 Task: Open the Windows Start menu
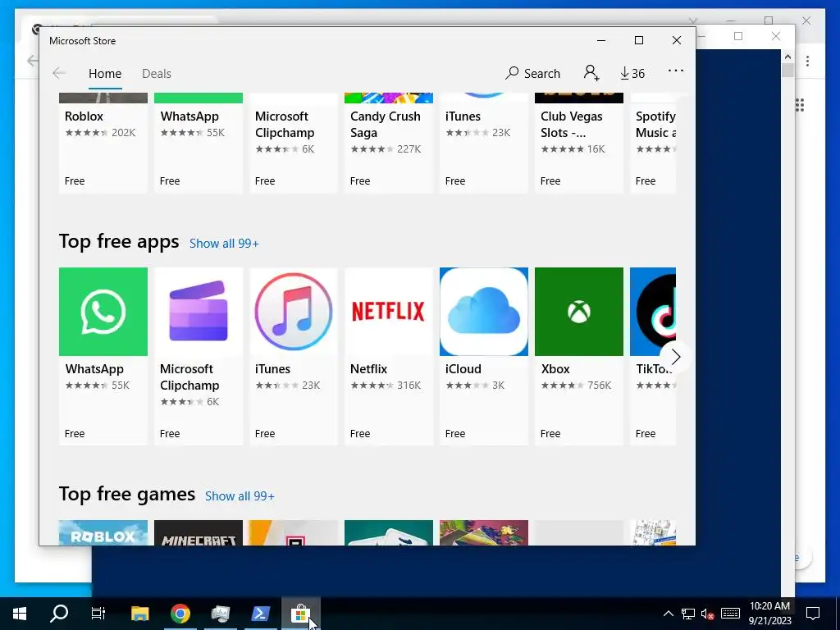[20, 614]
